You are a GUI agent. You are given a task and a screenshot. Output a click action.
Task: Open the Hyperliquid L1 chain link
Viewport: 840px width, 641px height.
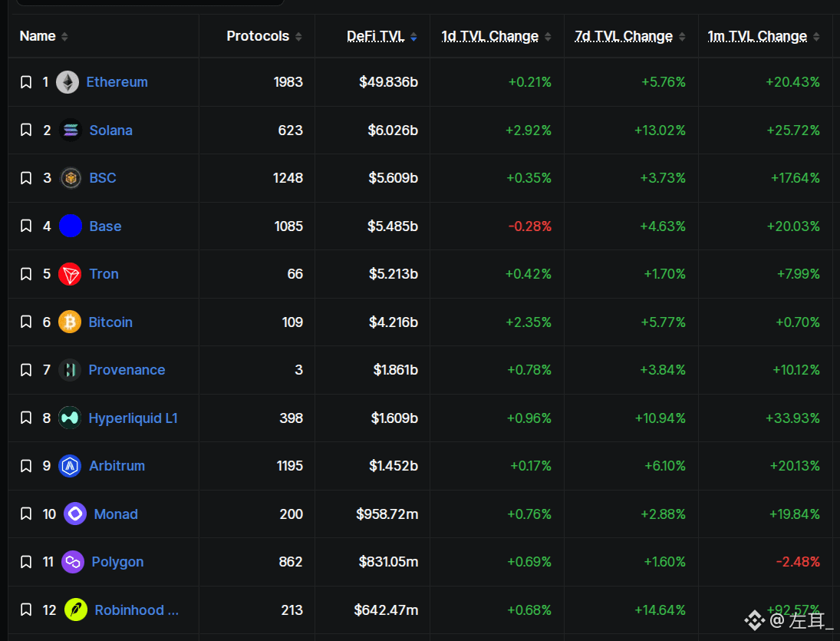pyautogui.click(x=133, y=418)
